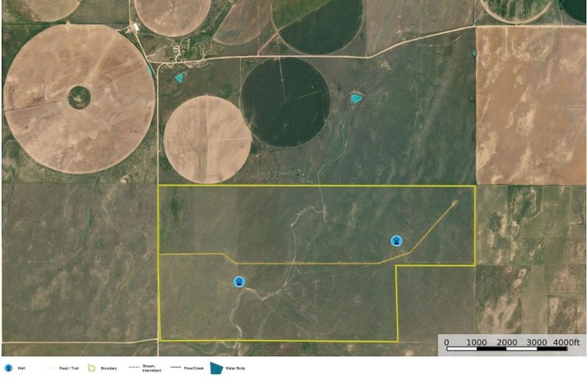Click the small green center of the large tan circular field

point(79,97)
